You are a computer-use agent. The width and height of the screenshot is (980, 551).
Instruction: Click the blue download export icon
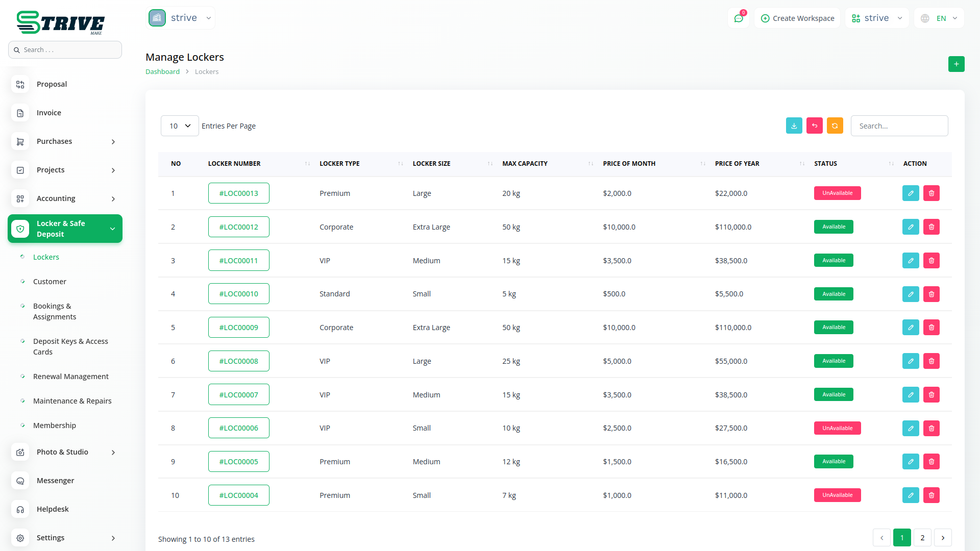click(x=794, y=126)
